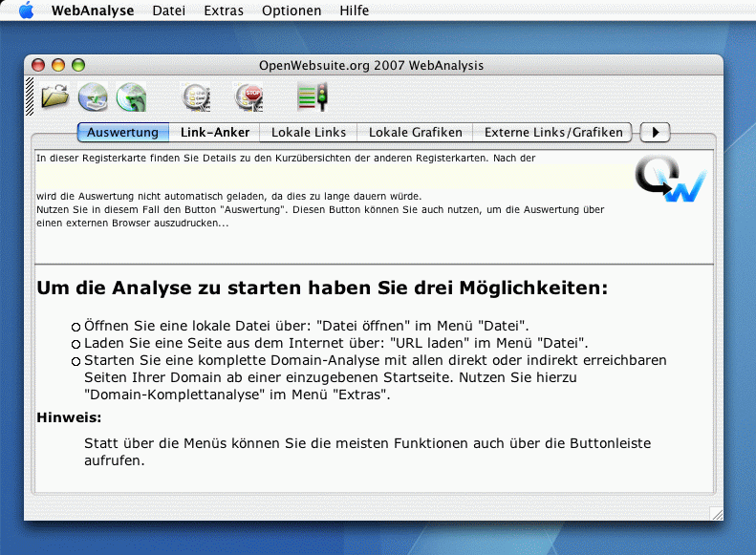The image size is (756, 555).
Task: Open the Optionen menu
Action: pos(292,11)
